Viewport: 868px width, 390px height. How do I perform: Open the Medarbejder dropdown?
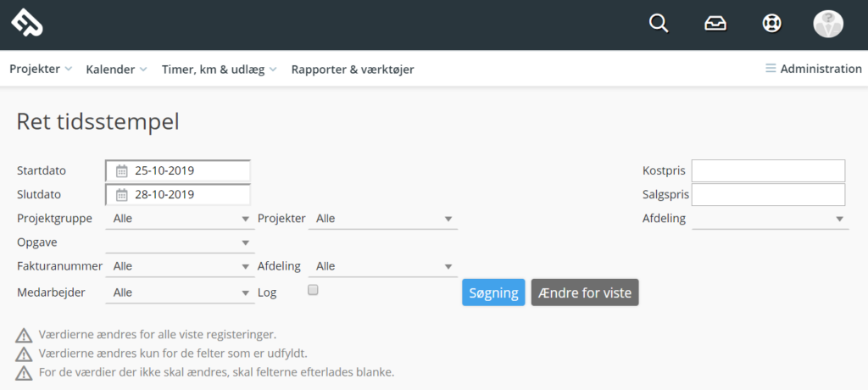click(178, 292)
